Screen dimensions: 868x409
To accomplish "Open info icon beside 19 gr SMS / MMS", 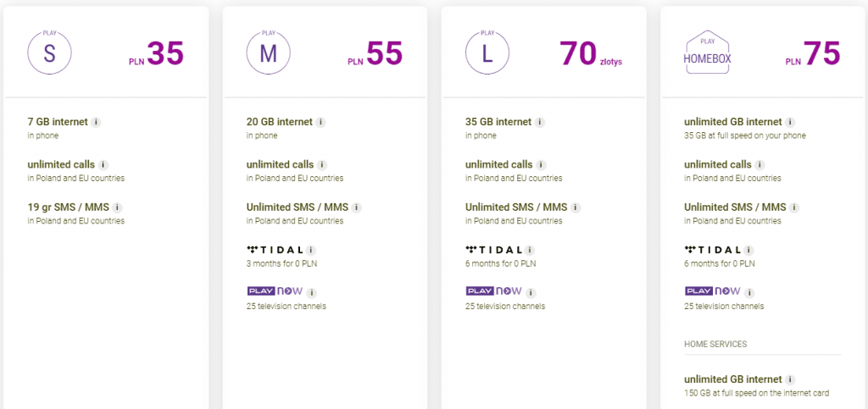I will [117, 207].
